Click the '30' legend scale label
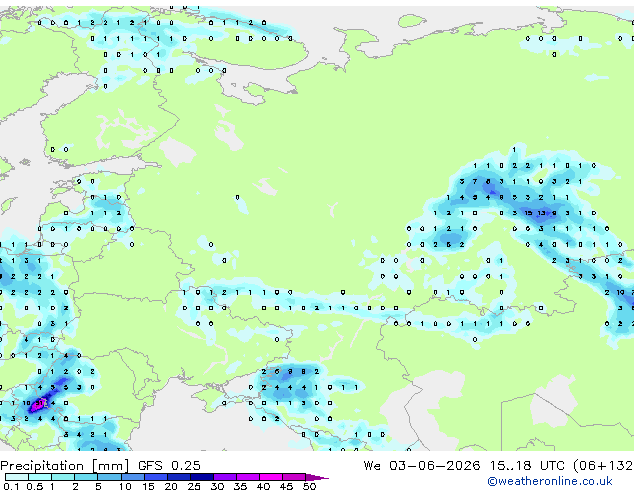The width and height of the screenshot is (634, 490). tap(217, 486)
